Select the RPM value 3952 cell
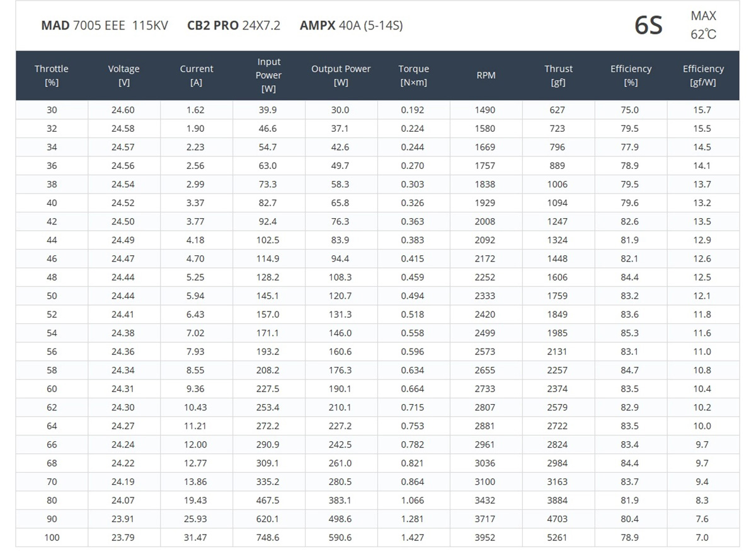This screenshot has height=551, width=756. pyautogui.click(x=485, y=538)
